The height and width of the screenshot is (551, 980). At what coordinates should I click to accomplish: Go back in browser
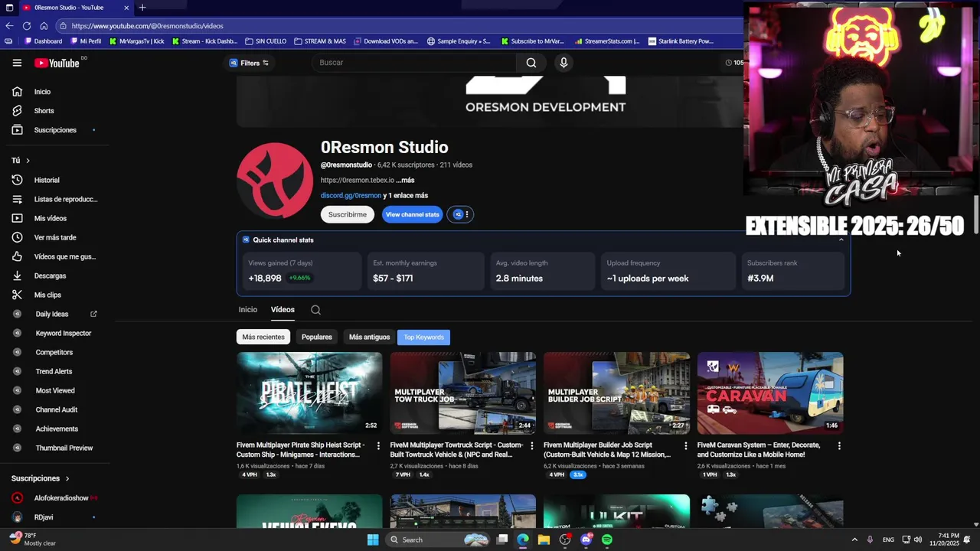(x=9, y=26)
